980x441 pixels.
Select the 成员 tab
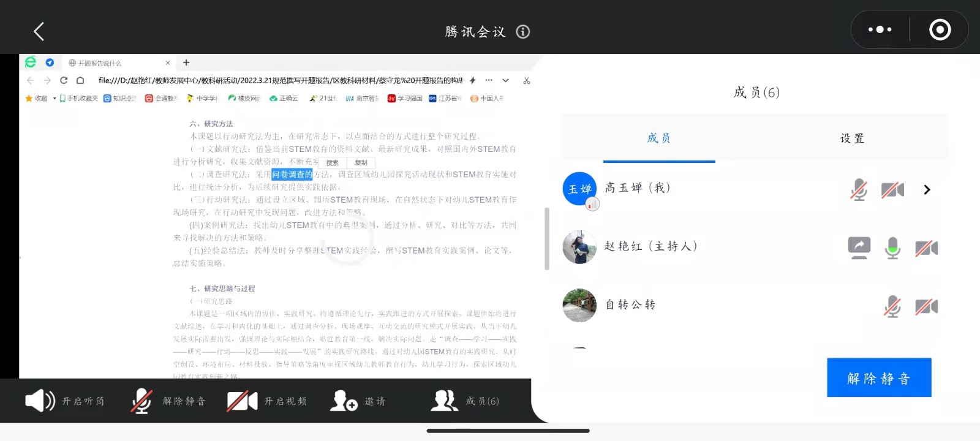click(x=659, y=138)
